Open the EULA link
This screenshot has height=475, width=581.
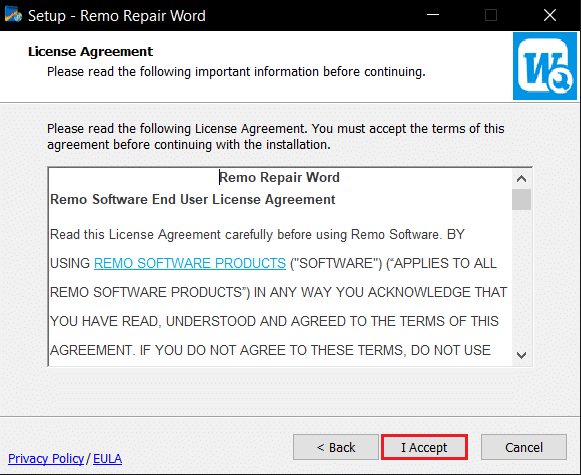point(107,459)
